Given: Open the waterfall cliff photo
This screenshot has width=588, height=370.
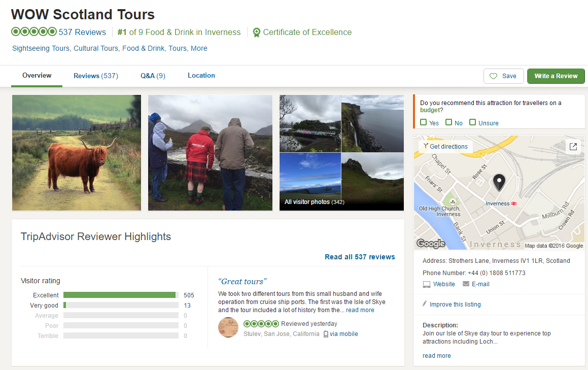Looking at the screenshot, I should [x=373, y=123].
